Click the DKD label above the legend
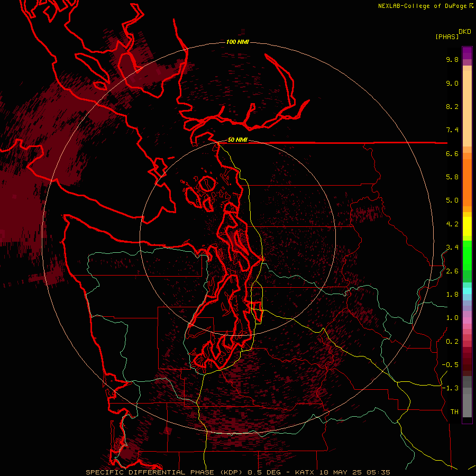 point(465,32)
